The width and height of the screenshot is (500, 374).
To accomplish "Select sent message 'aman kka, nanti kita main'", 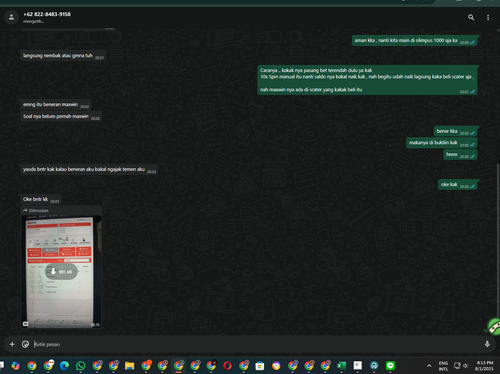I will (x=415, y=41).
